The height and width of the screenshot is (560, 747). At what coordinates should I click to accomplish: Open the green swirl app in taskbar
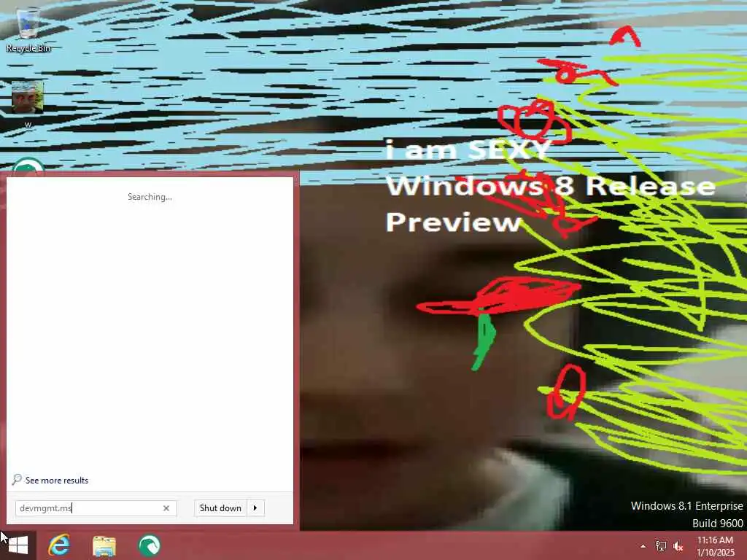click(149, 545)
